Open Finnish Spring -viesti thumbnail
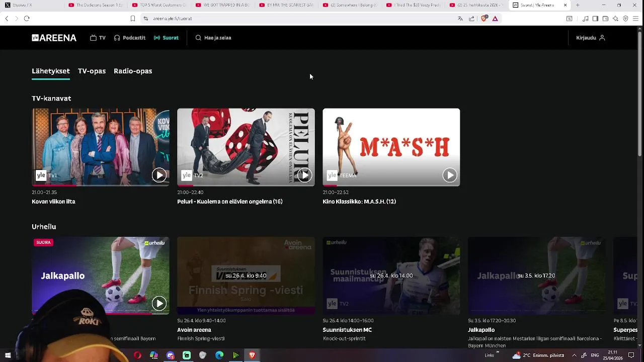The height and width of the screenshot is (362, 644). (x=246, y=276)
